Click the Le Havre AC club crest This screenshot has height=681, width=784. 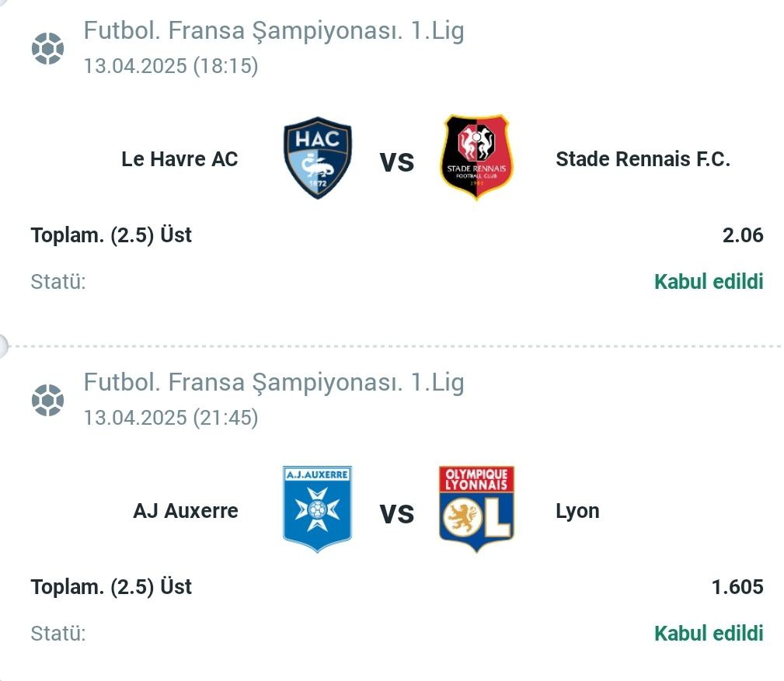click(x=318, y=158)
